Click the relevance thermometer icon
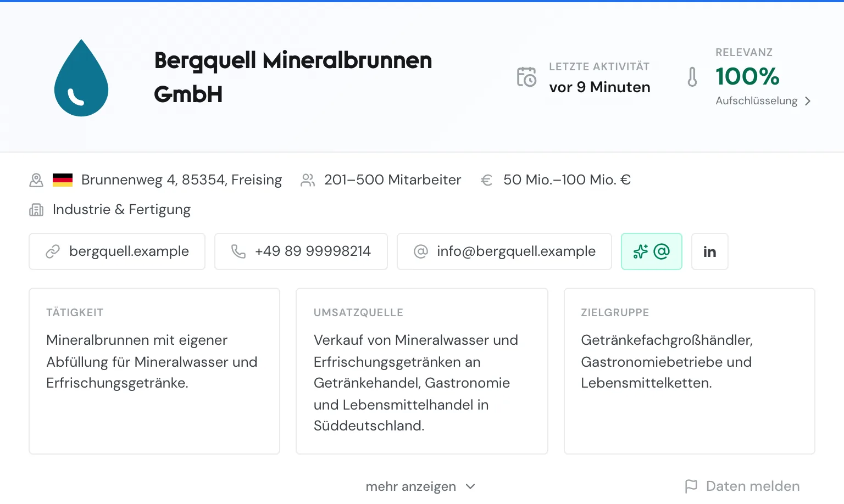The height and width of the screenshot is (504, 844). click(x=692, y=77)
